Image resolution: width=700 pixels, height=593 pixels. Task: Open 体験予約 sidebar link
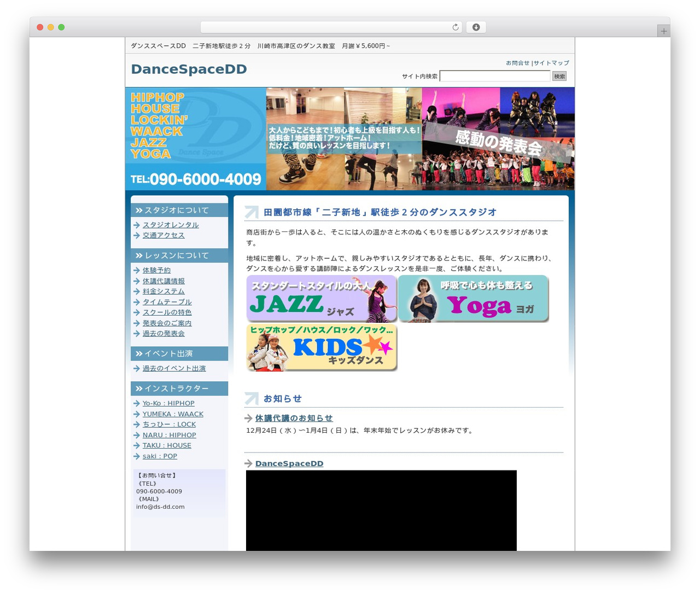pos(156,270)
